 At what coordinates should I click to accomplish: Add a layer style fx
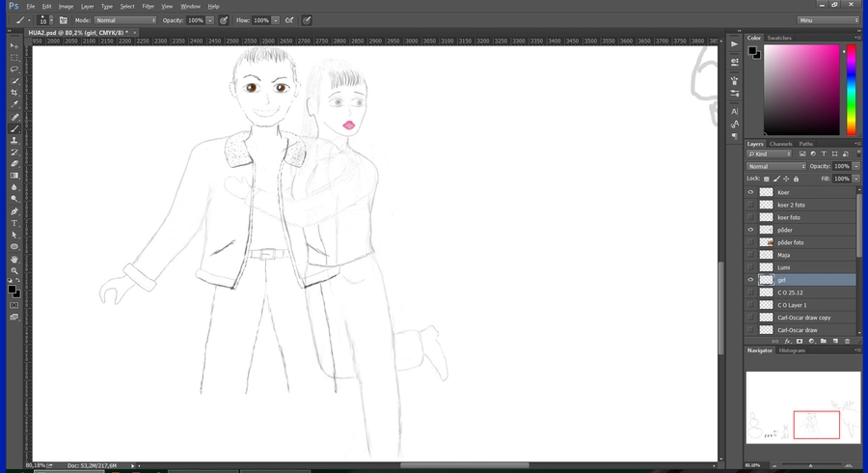coord(787,341)
